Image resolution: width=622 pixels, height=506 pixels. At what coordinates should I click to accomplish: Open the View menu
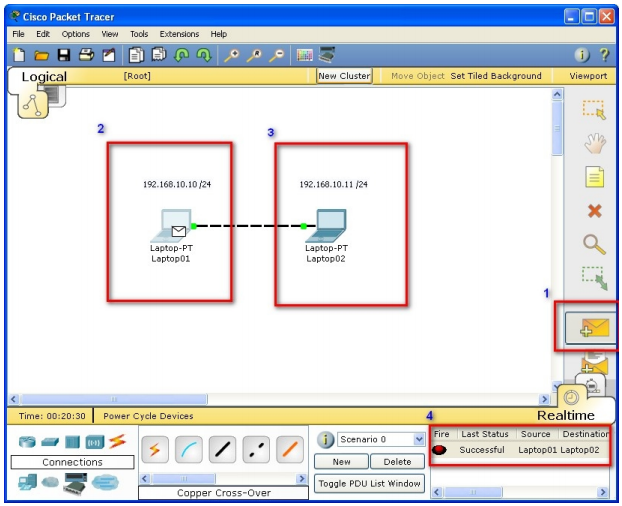point(109,34)
